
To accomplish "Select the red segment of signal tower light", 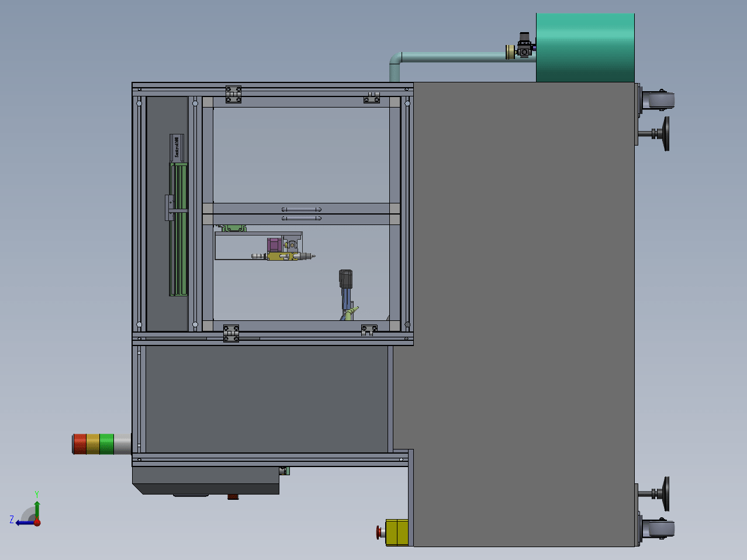I will tap(79, 444).
